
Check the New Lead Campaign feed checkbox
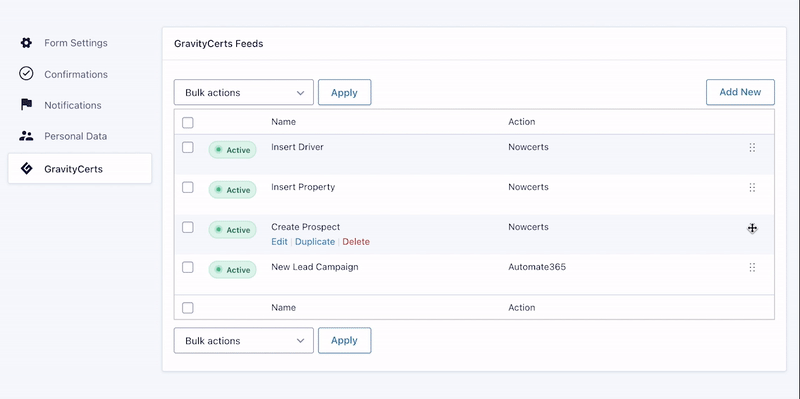[x=188, y=267]
